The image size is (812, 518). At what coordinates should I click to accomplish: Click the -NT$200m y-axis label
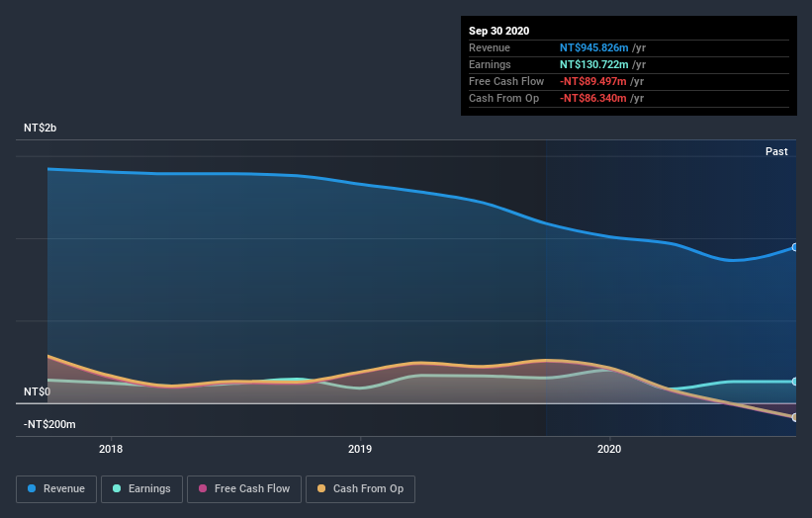coord(49,424)
